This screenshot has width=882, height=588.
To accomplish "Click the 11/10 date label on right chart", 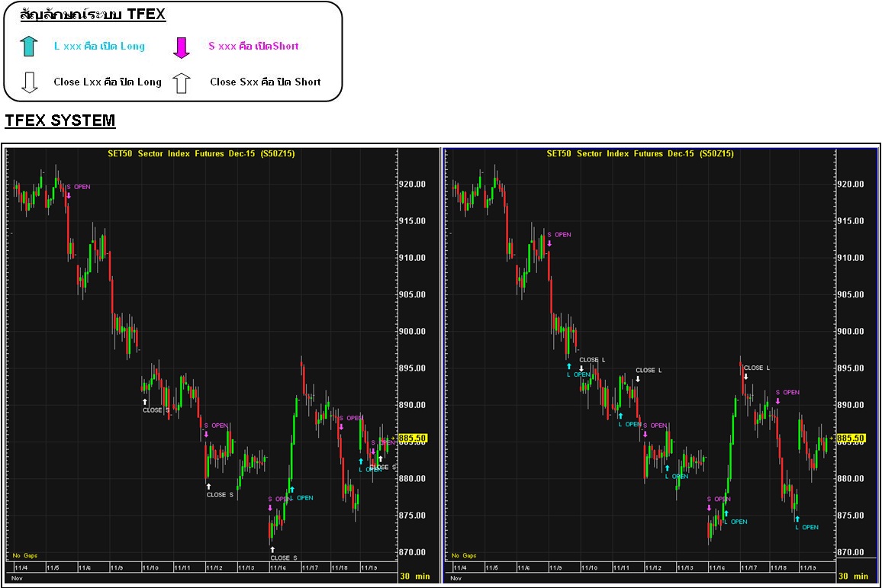I will point(590,567).
